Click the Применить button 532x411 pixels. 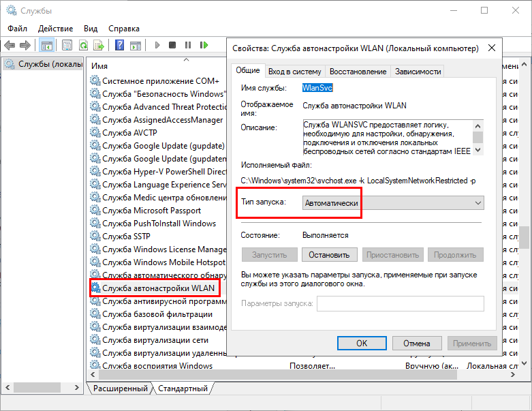point(472,344)
